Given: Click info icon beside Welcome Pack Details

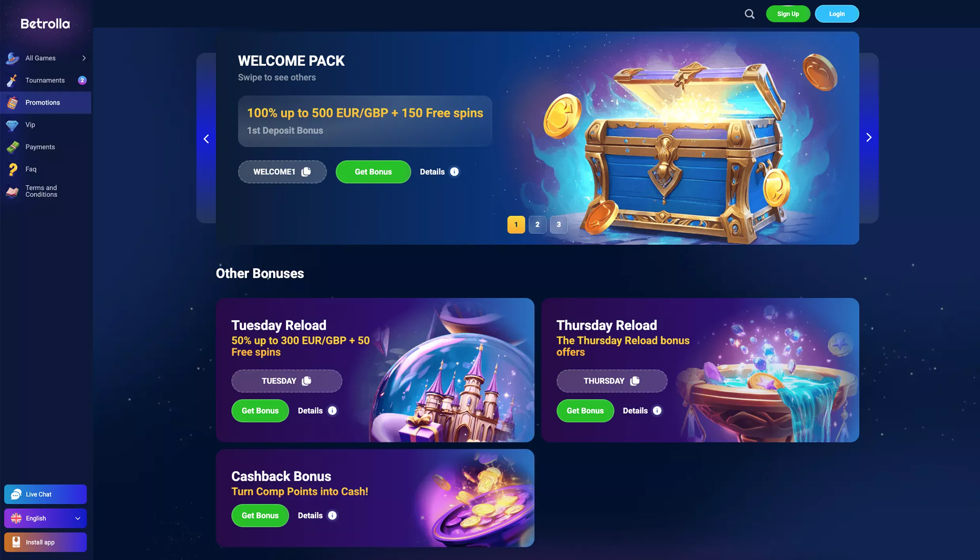Looking at the screenshot, I should click(454, 172).
